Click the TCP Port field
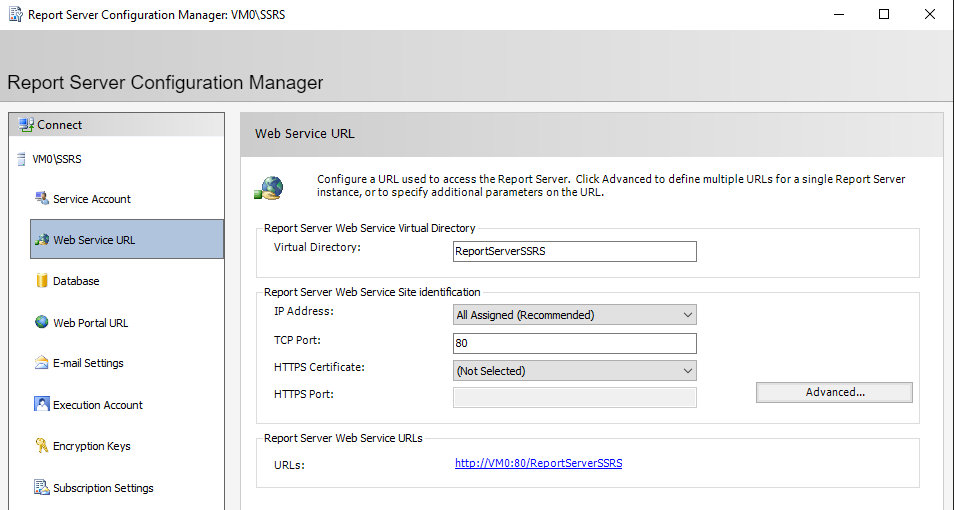This screenshot has height=510, width=954. [x=574, y=343]
